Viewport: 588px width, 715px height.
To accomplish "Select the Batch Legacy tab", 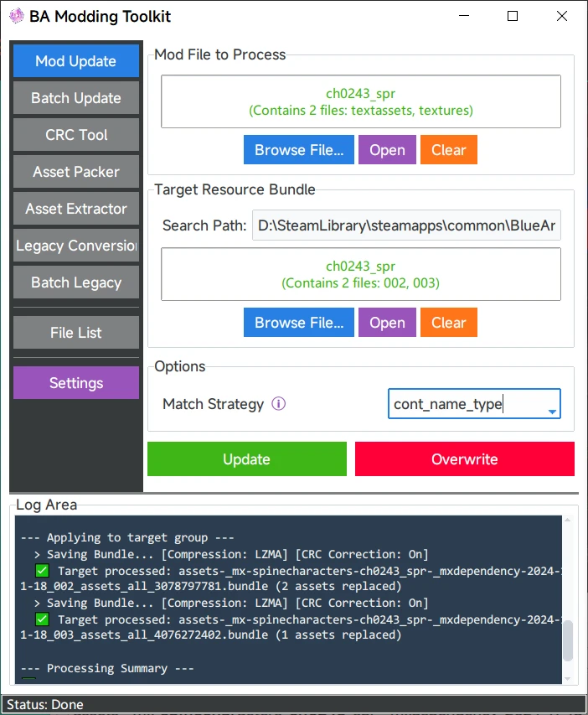I will (x=76, y=282).
